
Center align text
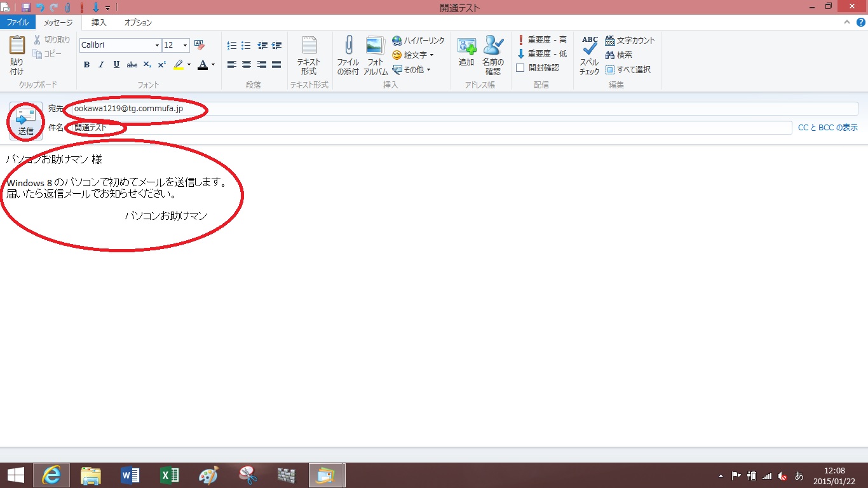[246, 64]
